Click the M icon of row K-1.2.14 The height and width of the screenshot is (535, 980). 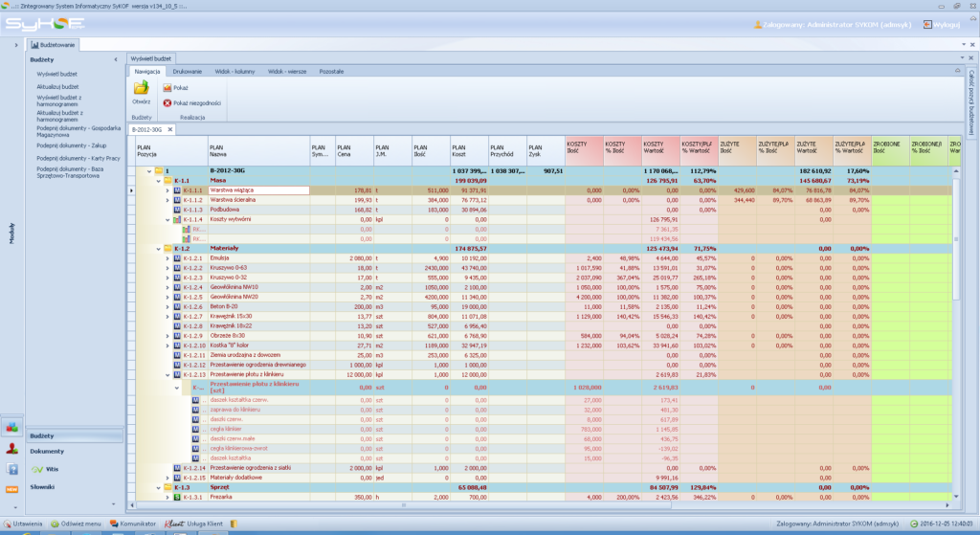(177, 468)
